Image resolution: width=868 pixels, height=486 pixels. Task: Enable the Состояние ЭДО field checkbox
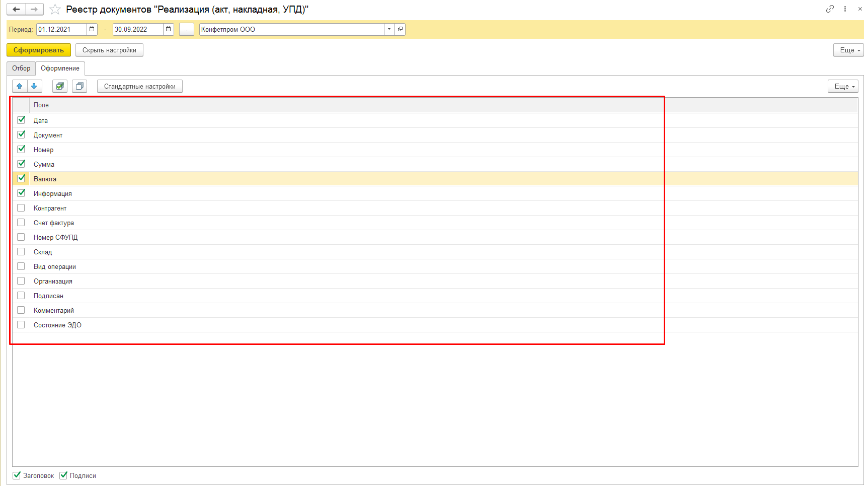tap(21, 324)
